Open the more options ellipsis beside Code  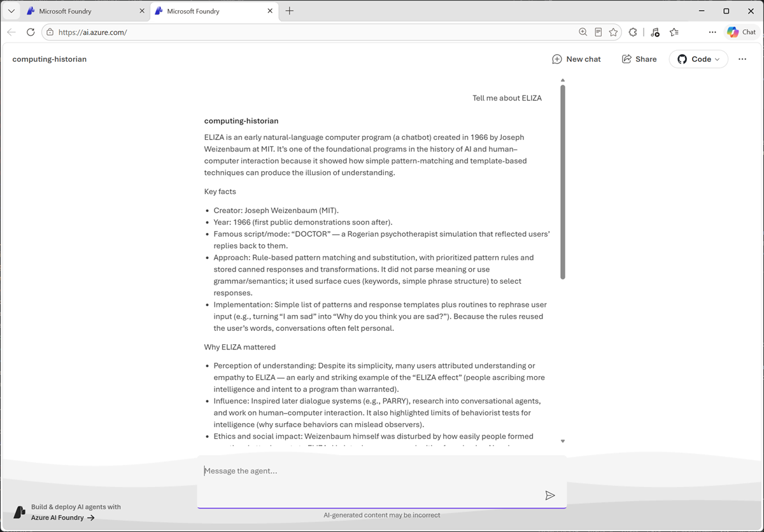[x=742, y=59]
